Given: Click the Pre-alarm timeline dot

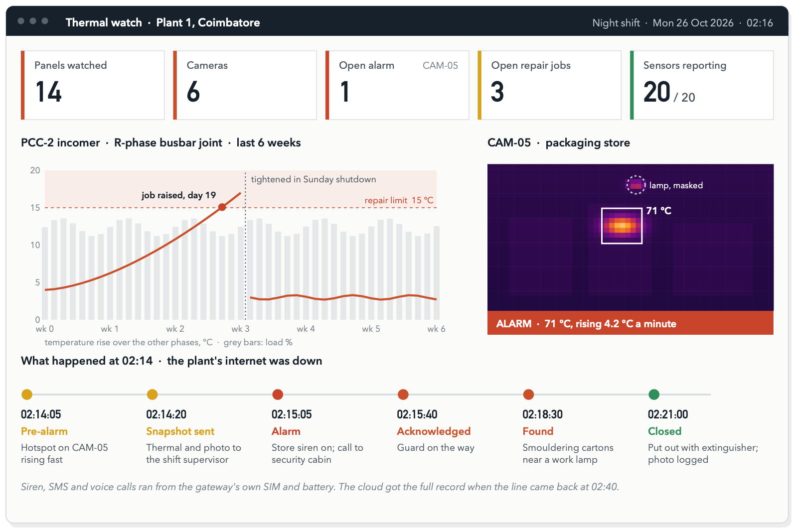Looking at the screenshot, I should (x=27, y=395).
